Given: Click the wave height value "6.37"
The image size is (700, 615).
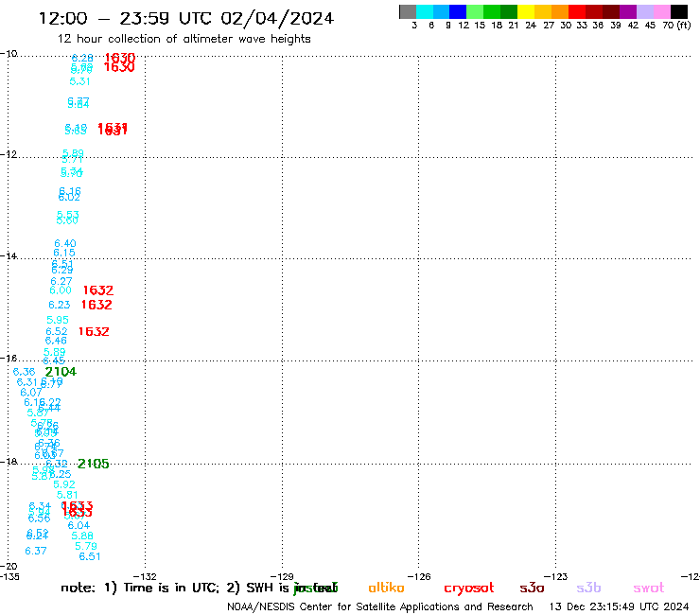Looking at the screenshot, I should click(36, 551).
